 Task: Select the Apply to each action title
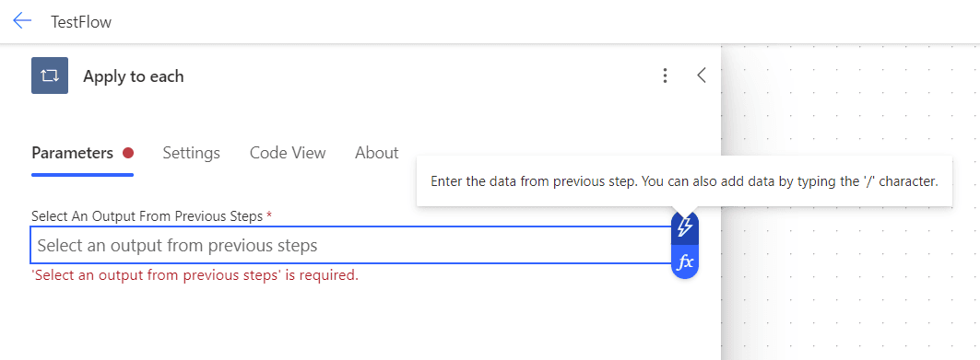(133, 76)
